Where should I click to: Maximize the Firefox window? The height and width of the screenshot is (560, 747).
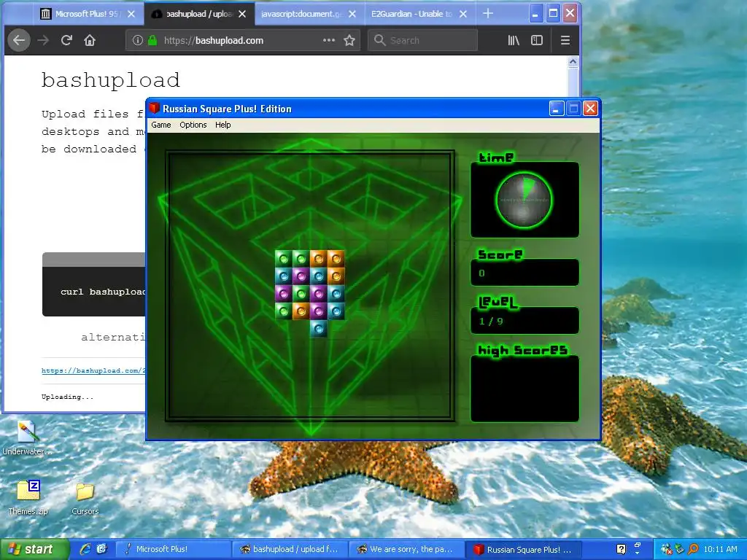[553, 13]
